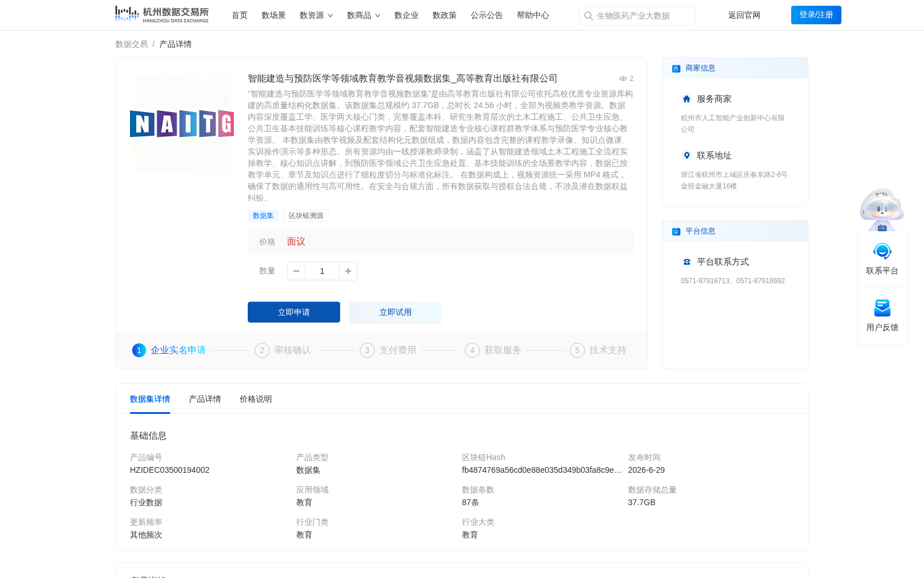Click the 平台信息 panel header icon
Screen dimensions: 924x578
pos(676,232)
